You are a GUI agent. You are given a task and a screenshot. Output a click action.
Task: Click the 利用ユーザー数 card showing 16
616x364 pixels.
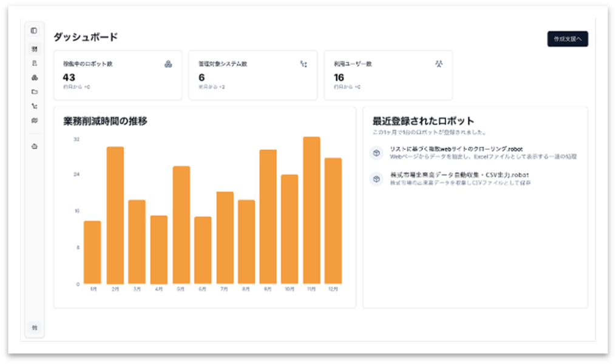click(x=388, y=75)
